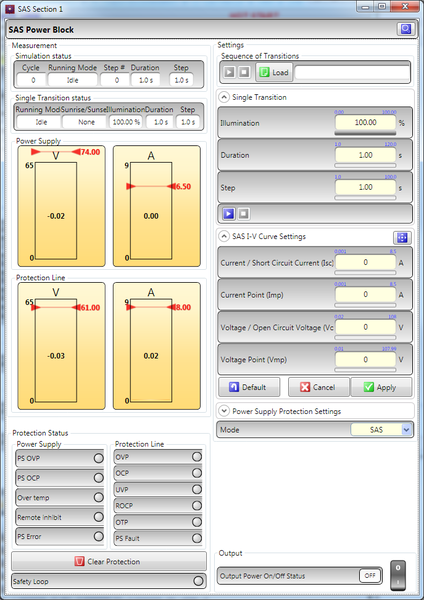Collapse the Single Transition section
Viewport: 424px width, 600px height.
224,97
